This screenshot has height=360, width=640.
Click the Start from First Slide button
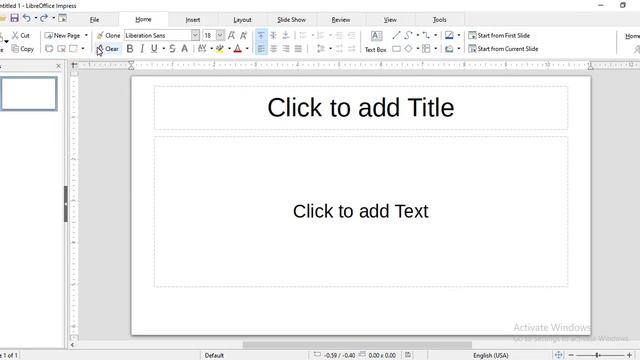tap(499, 36)
